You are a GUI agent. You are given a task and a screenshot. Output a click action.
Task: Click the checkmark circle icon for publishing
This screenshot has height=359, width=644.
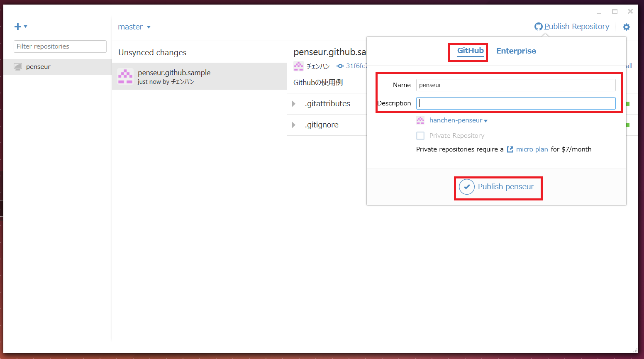tap(467, 187)
